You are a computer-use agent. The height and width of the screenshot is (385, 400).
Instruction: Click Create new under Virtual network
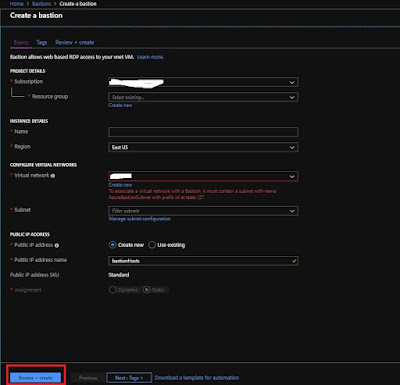coord(120,185)
